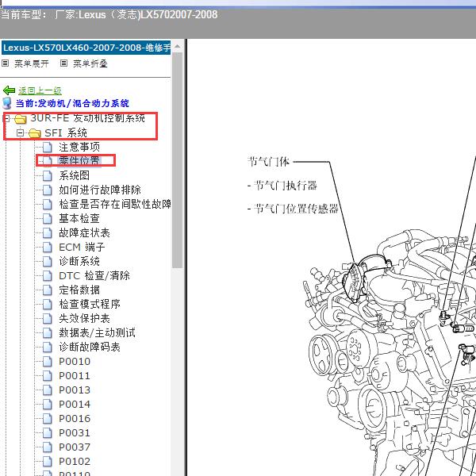Open the 诊断故障码表 page
Screen dimensions: 476x476
tap(90, 347)
